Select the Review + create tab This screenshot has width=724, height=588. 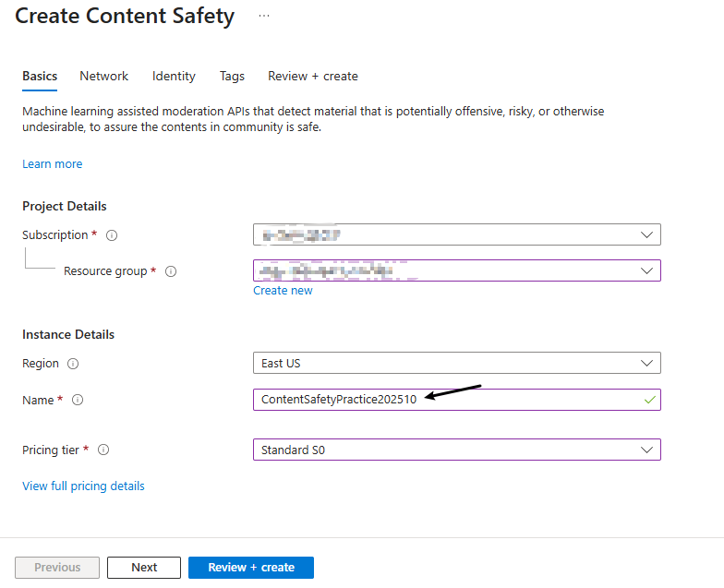coord(313,77)
